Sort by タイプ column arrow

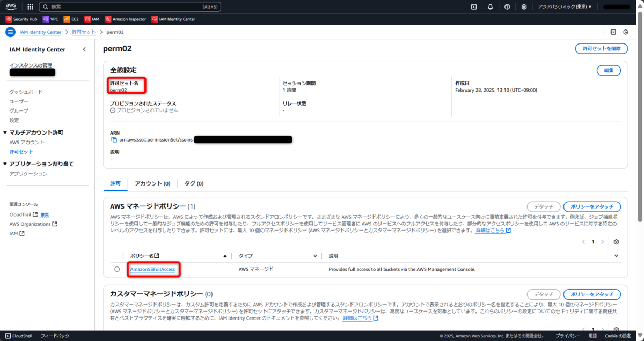(316, 256)
